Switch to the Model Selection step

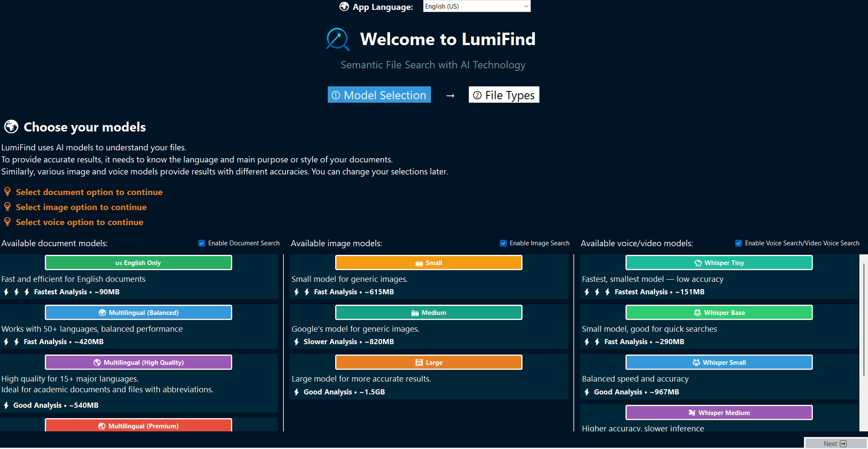coord(379,95)
